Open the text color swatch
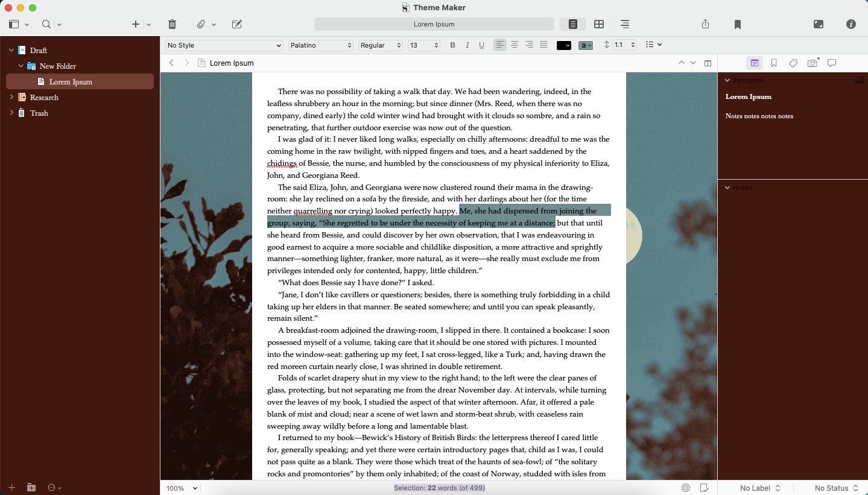Viewport: 868px width, 495px height. [x=563, y=45]
